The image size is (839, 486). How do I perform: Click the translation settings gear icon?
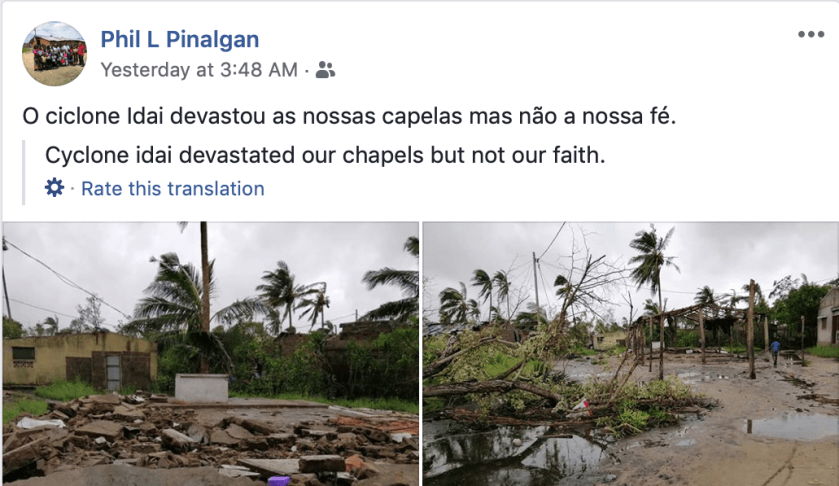tap(55, 188)
